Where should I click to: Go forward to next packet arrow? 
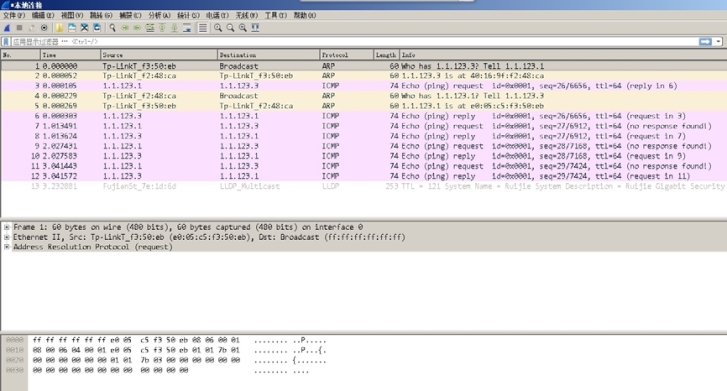137,28
